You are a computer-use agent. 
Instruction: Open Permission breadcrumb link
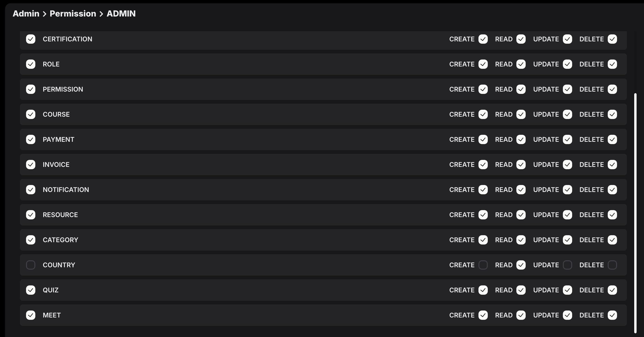click(73, 13)
